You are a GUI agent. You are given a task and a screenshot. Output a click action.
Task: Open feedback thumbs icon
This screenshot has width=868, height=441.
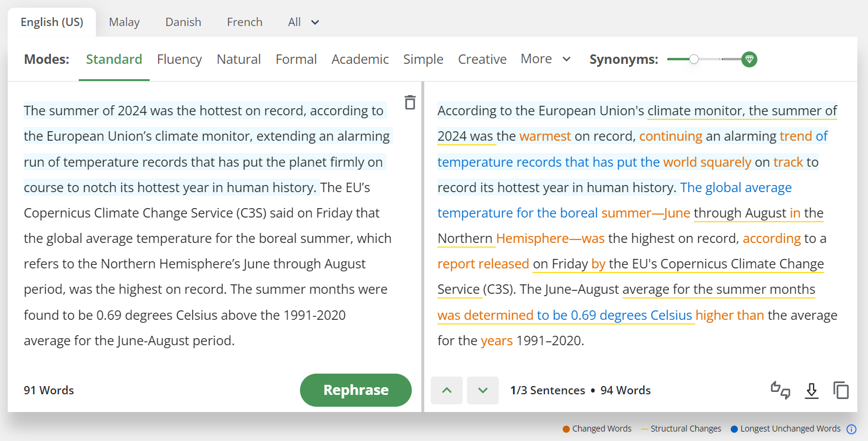tap(780, 390)
